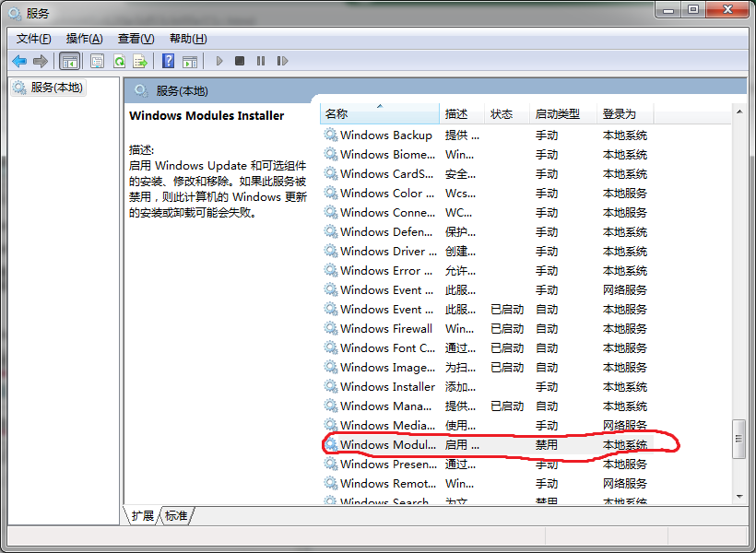The height and width of the screenshot is (553, 756).
Task: Select the Windows Driver ... service row
Action: point(487,252)
